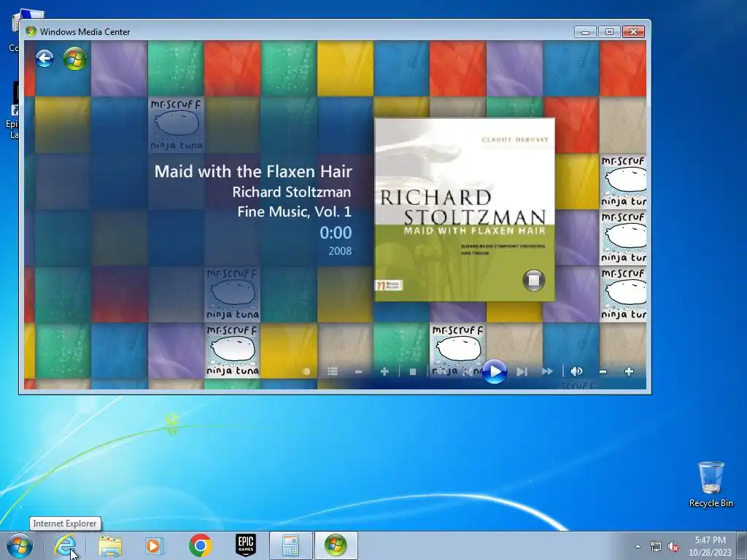Stop playback with transport bar square button
Image resolution: width=747 pixels, height=560 pixels.
413,372
